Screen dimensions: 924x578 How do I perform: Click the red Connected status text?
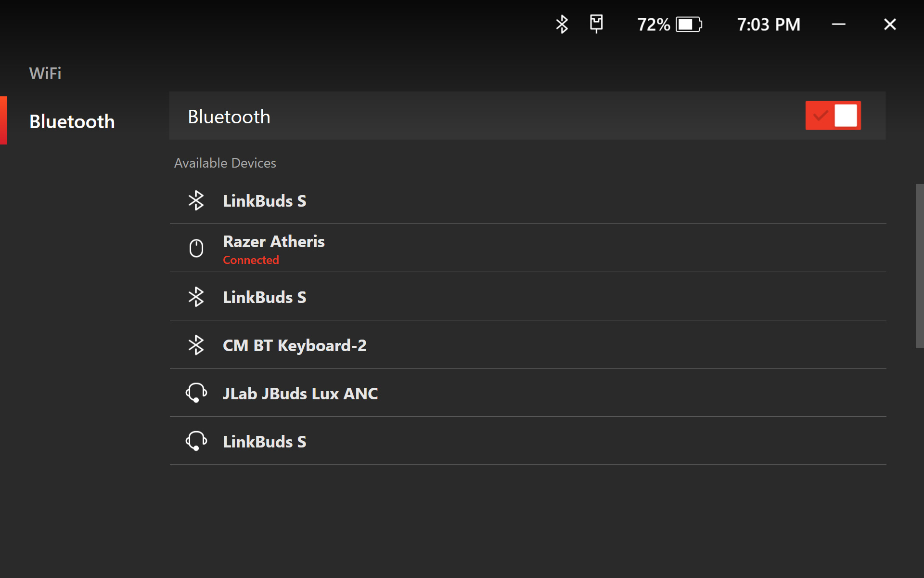point(251,260)
